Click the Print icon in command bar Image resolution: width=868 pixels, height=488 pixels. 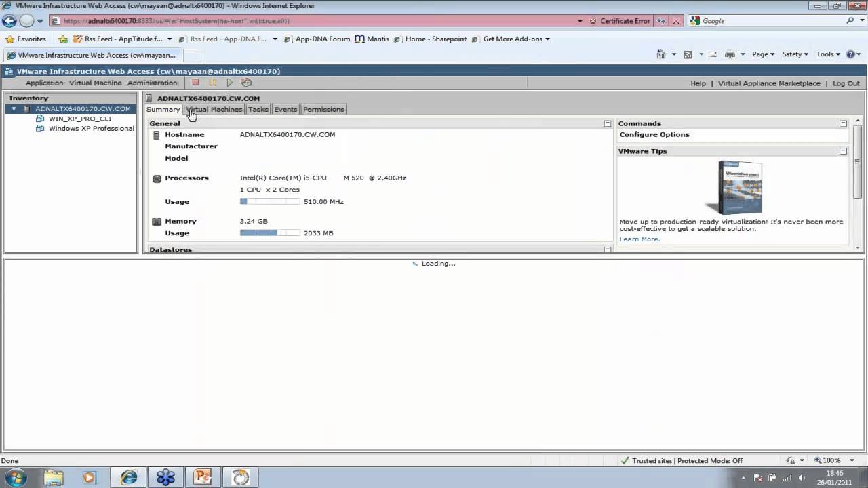[x=730, y=54]
